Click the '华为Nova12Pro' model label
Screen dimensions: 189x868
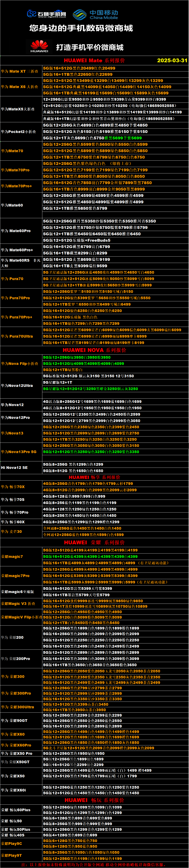(x=15, y=418)
